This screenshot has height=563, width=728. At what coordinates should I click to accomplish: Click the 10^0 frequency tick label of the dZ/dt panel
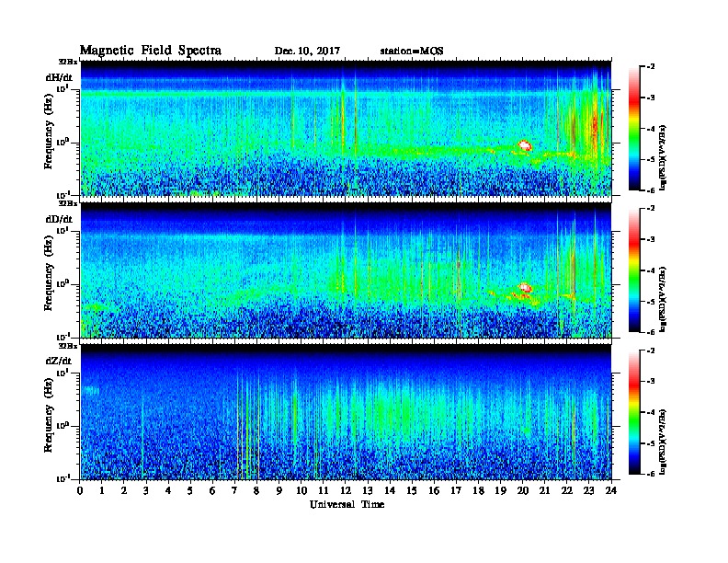tap(63, 426)
